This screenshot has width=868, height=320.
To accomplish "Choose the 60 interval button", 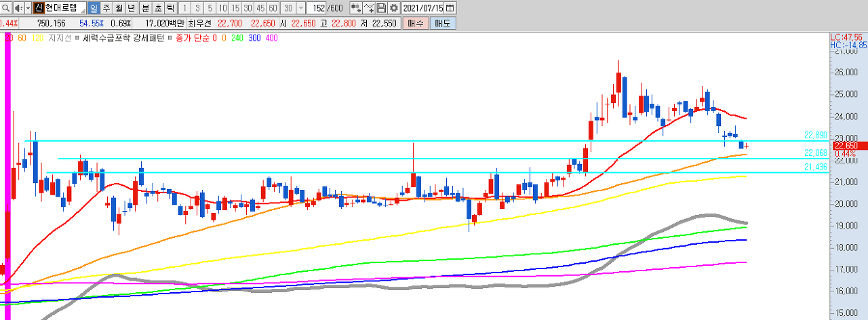I will click(273, 8).
